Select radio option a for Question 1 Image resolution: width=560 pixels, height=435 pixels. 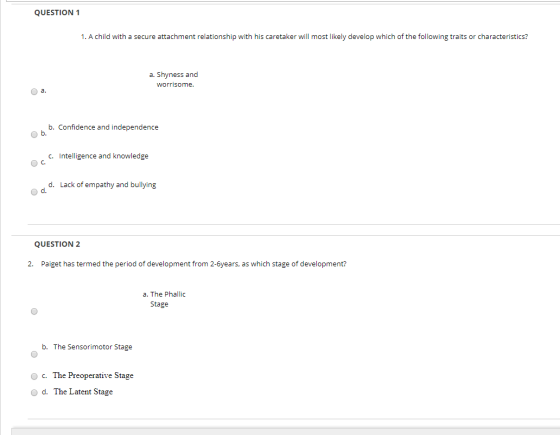tap(34, 91)
